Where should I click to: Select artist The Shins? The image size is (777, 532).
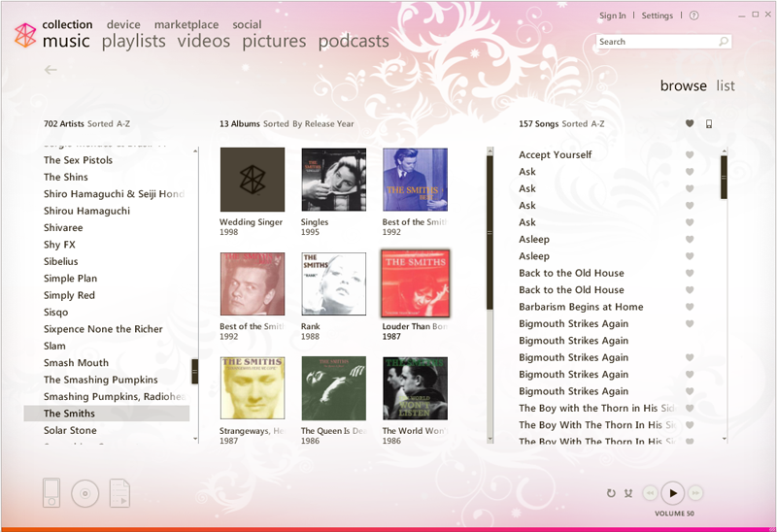pyautogui.click(x=65, y=177)
